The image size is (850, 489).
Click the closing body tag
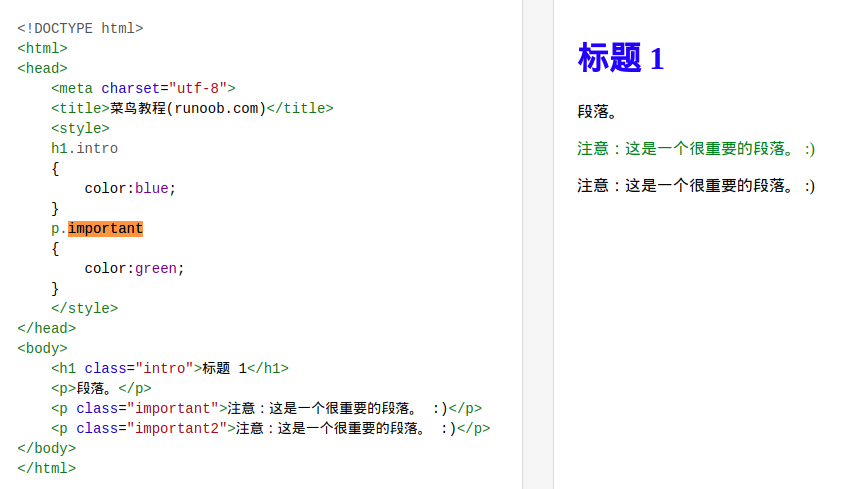point(47,449)
